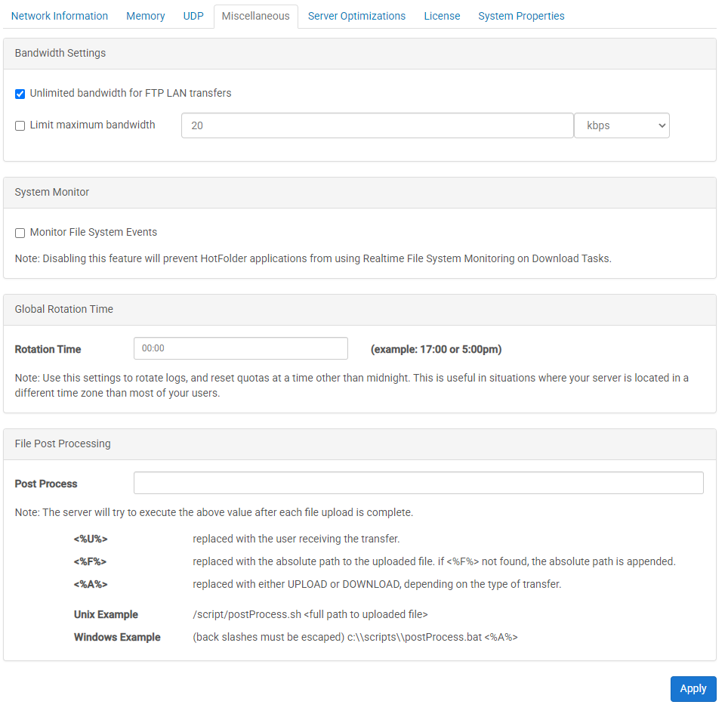Click the example 17:00 or 5:00pm hint
Image resolution: width=728 pixels, height=714 pixels.
pyautogui.click(x=436, y=349)
